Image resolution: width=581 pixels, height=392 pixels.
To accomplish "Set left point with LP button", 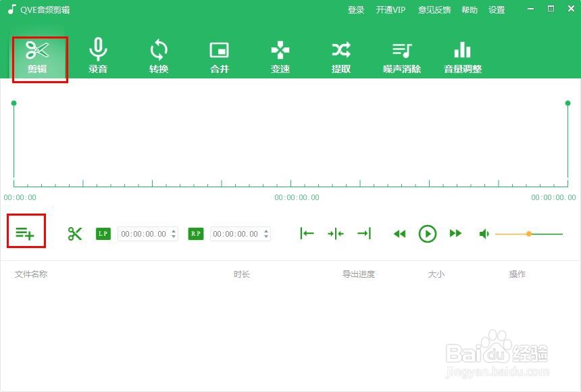I will [x=103, y=234].
